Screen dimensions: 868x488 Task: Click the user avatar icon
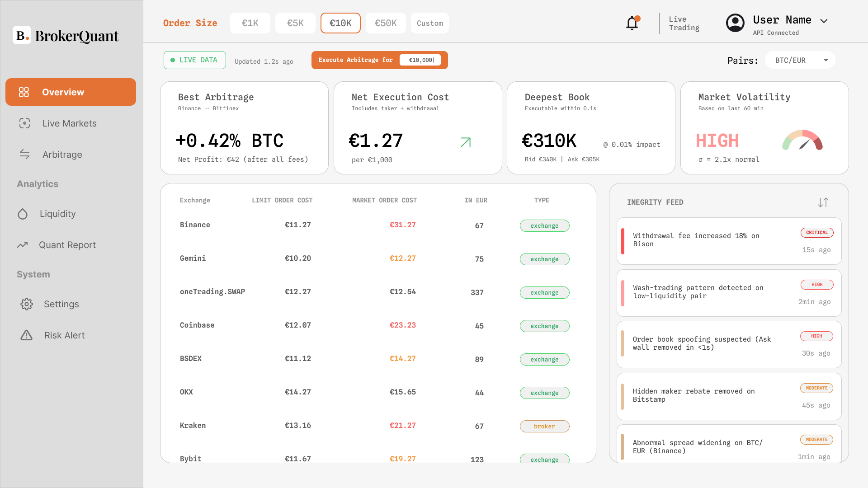pyautogui.click(x=735, y=23)
